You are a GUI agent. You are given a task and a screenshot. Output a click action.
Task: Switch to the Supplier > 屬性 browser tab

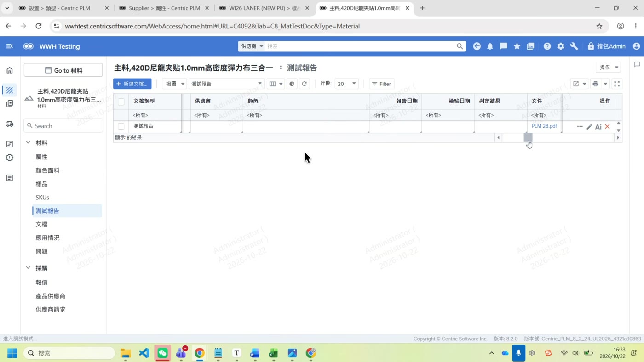[x=164, y=8]
